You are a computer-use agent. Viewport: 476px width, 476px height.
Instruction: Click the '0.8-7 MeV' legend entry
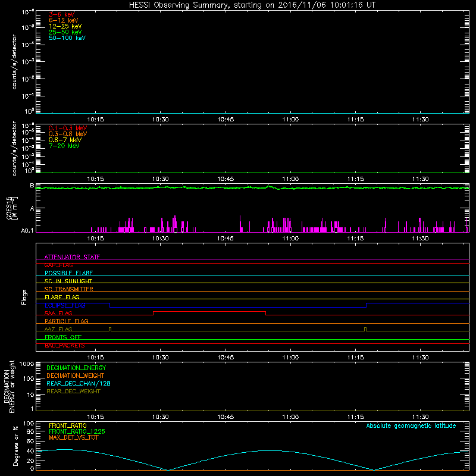click(65, 140)
